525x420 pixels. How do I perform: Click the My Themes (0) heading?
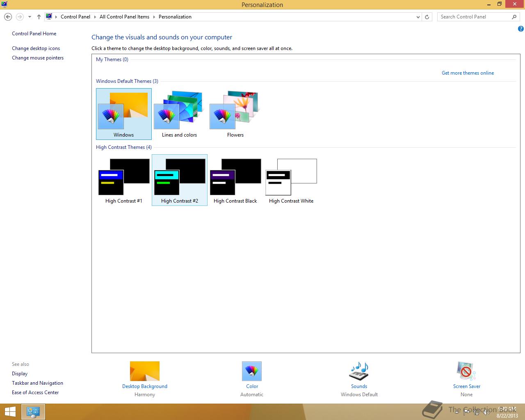pyautogui.click(x=112, y=59)
